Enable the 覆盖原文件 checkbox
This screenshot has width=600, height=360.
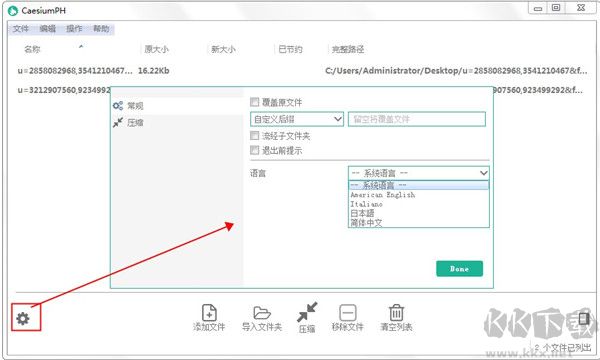pos(254,102)
